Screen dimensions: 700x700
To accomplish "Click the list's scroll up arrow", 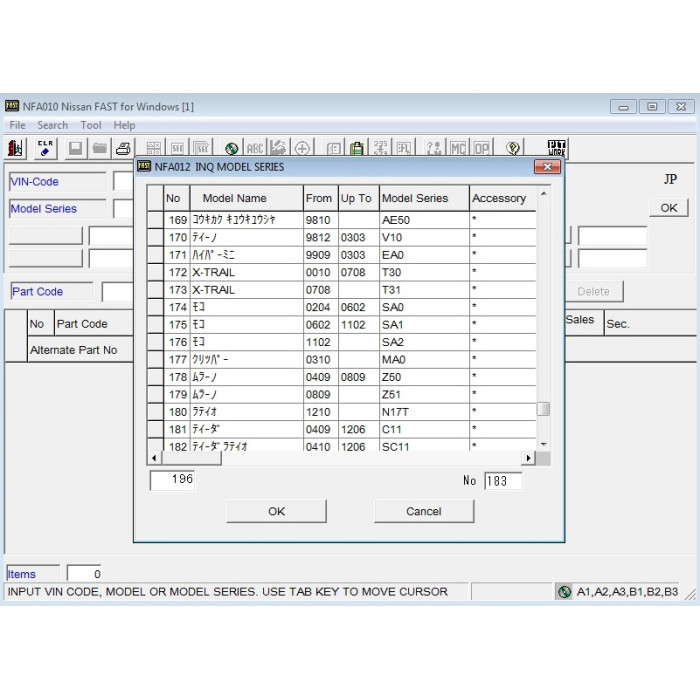I will click(543, 193).
